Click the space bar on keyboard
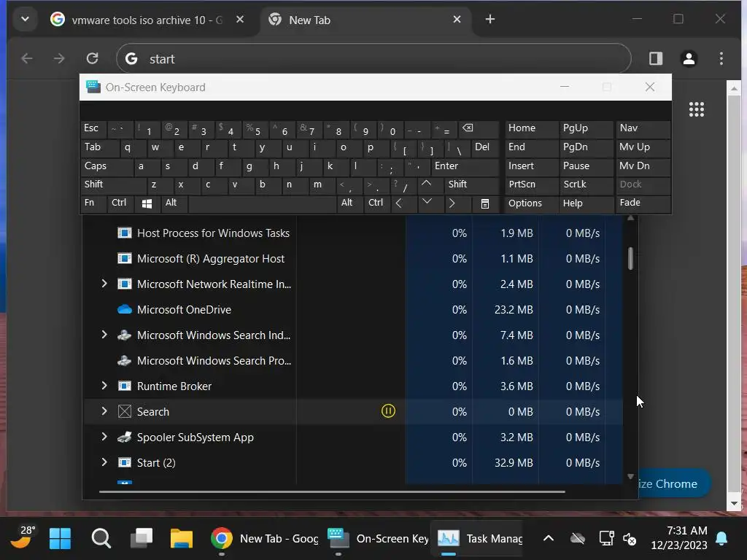This screenshot has height=560, width=747. coord(262,203)
